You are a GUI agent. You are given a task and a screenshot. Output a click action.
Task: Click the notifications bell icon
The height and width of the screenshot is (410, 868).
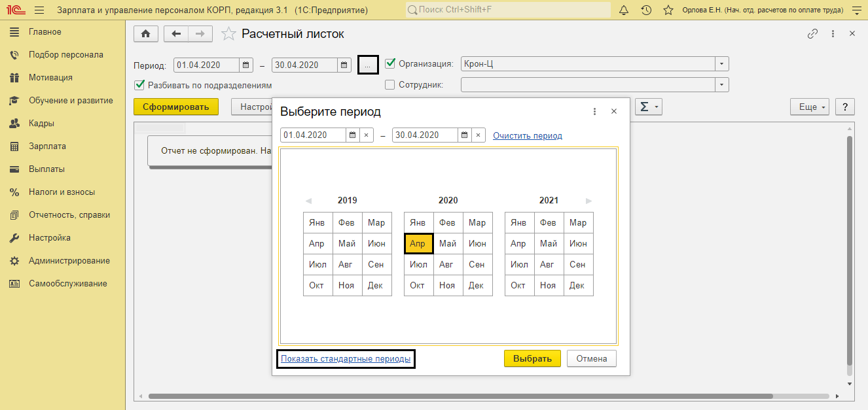[x=624, y=10]
